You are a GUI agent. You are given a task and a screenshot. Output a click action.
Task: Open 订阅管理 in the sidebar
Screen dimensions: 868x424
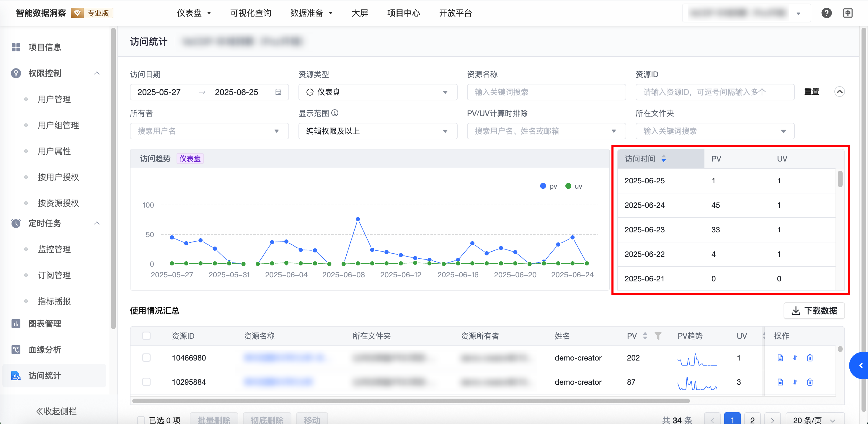[x=54, y=275]
